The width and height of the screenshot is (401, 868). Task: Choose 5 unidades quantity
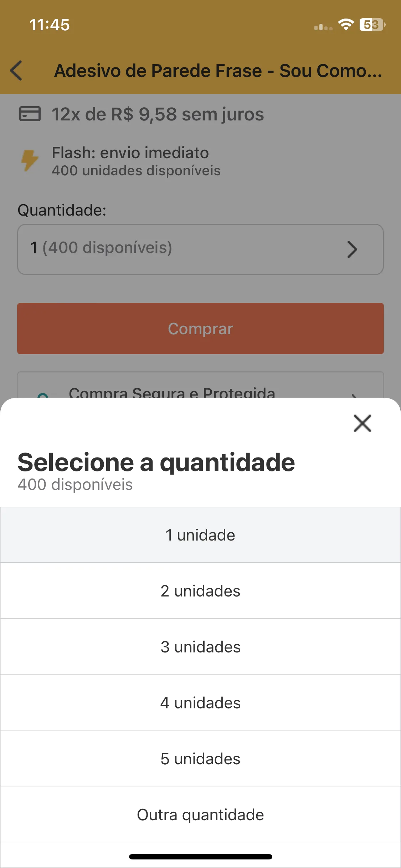[200, 759]
